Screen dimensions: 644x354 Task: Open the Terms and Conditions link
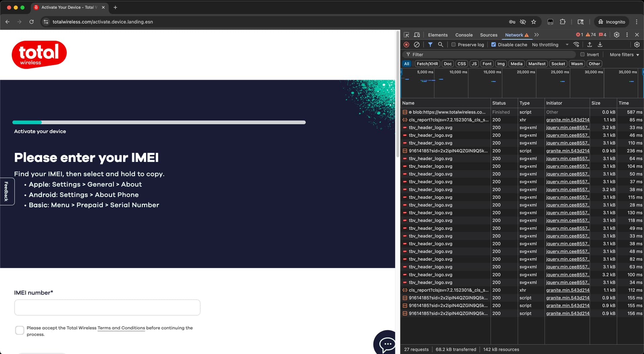(121, 328)
